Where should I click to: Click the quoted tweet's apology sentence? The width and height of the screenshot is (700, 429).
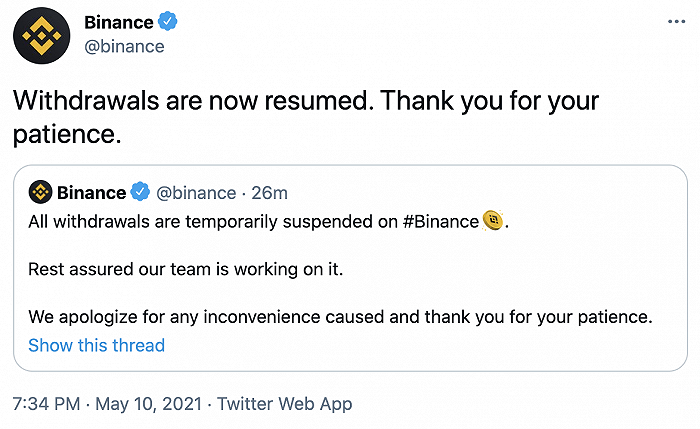(x=340, y=317)
